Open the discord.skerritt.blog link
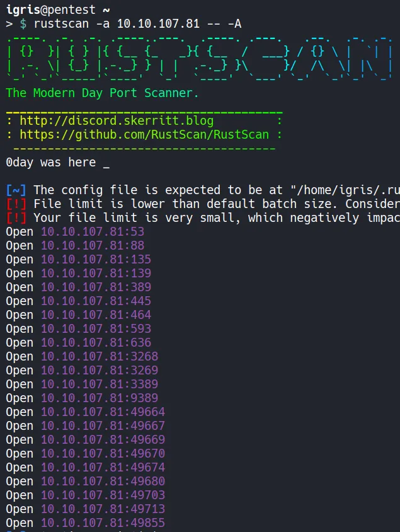This screenshot has height=532, width=400. pos(117,120)
